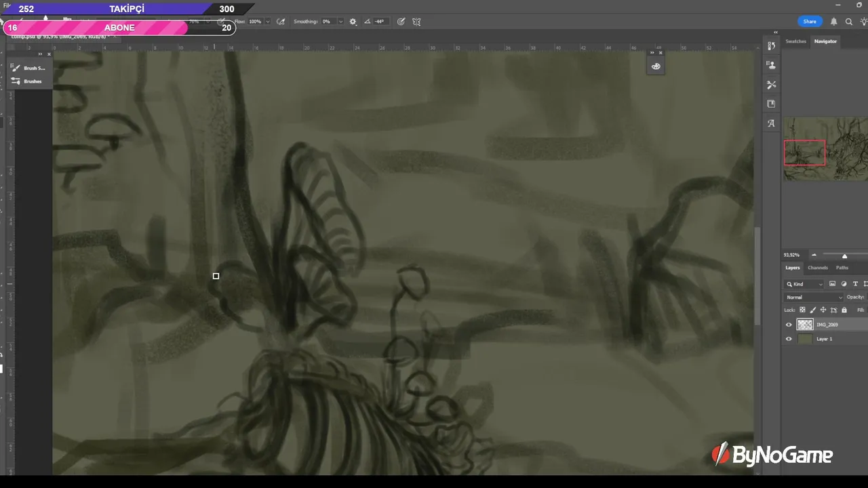Select the Layer 1 color thumbnail

coord(805,339)
